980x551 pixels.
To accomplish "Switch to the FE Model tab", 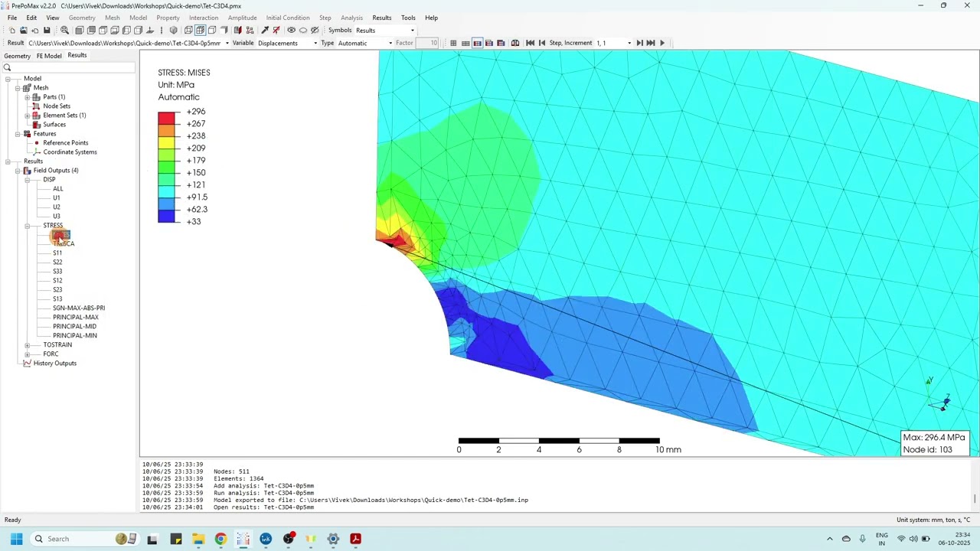I will coord(49,56).
